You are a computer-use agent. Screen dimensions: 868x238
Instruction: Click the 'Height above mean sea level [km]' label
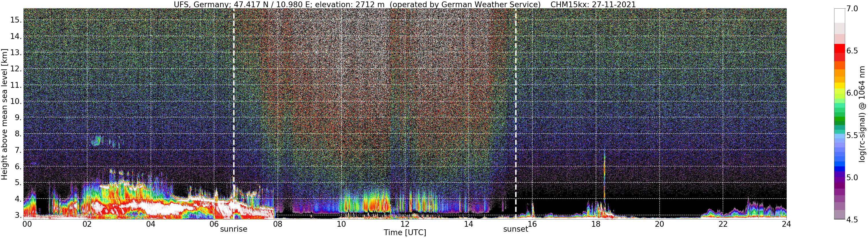(x=4, y=114)
